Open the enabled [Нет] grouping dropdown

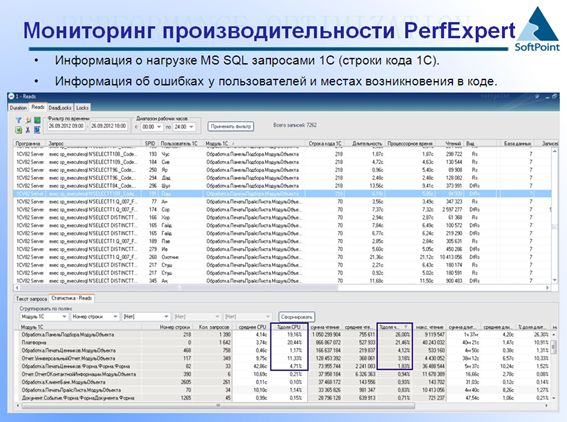coord(166,317)
